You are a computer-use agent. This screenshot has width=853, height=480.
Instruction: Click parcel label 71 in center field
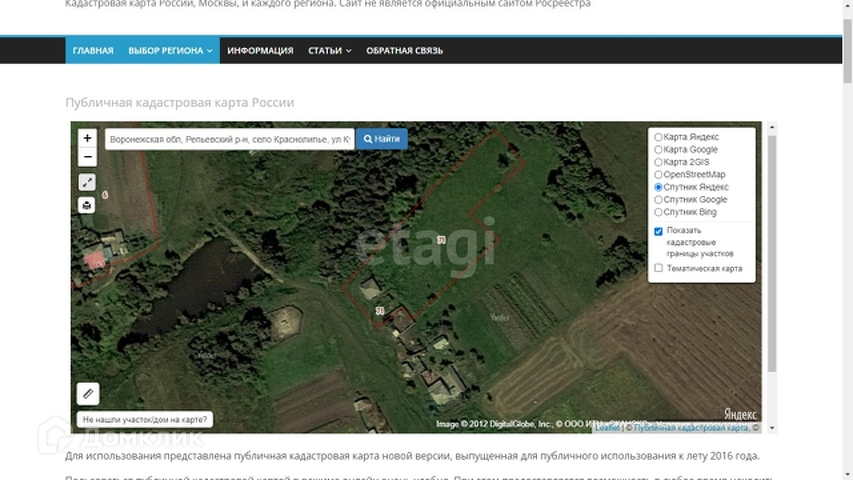441,239
